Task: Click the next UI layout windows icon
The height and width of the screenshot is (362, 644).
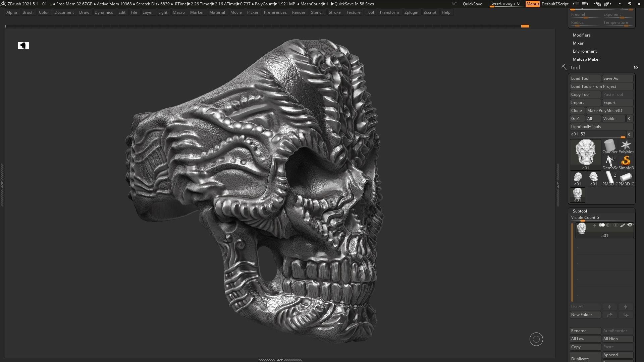Action: pyautogui.click(x=607, y=4)
